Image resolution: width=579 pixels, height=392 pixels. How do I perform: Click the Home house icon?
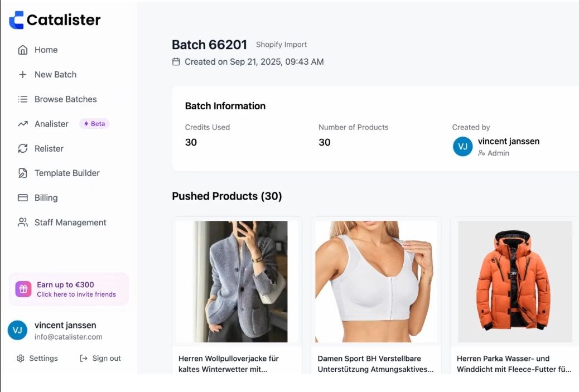23,50
